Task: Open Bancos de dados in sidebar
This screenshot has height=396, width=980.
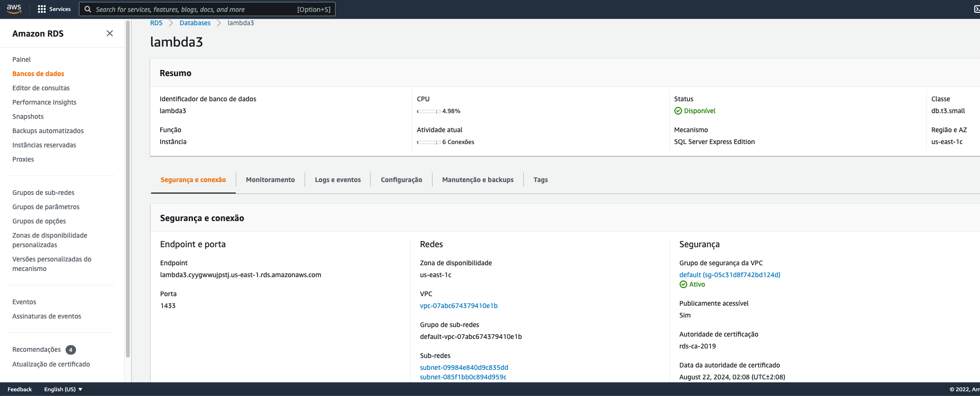Action: click(38, 74)
